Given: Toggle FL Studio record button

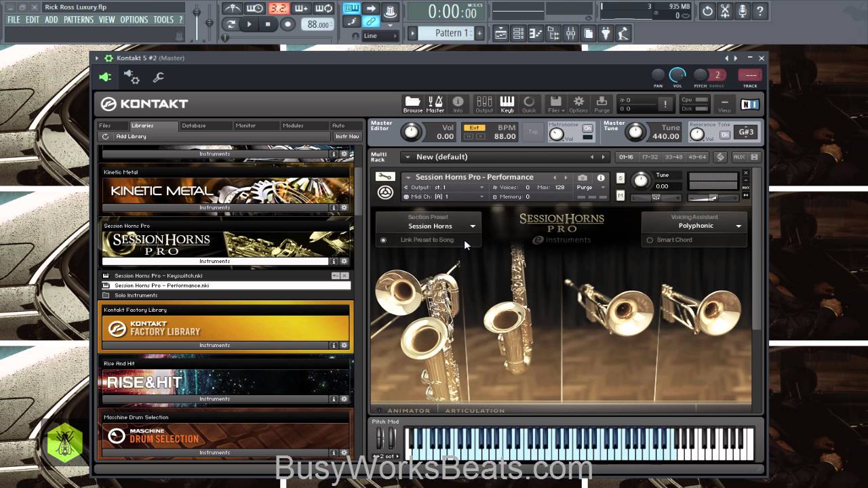Looking at the screenshot, I should tap(288, 24).
